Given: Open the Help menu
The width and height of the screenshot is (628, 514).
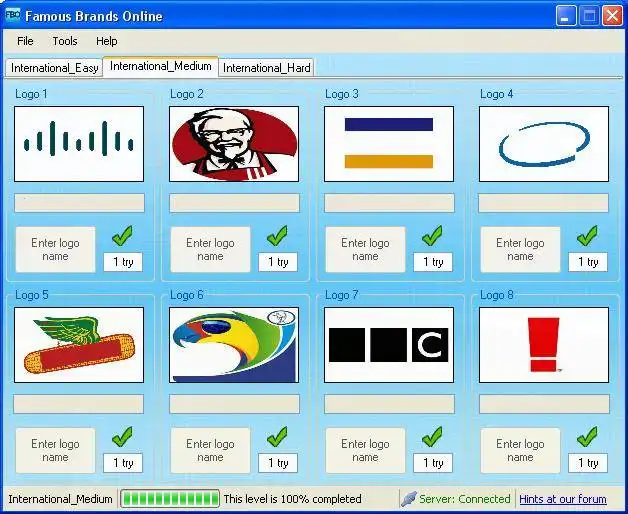Looking at the screenshot, I should pos(106,41).
